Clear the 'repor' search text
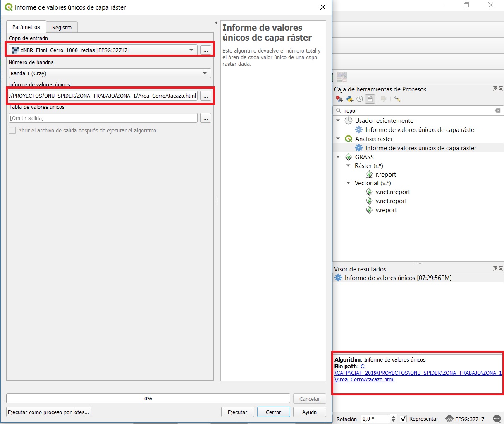 pos(498,110)
